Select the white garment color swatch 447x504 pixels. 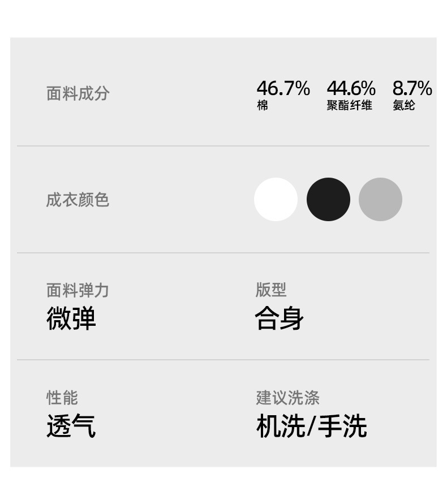276,200
